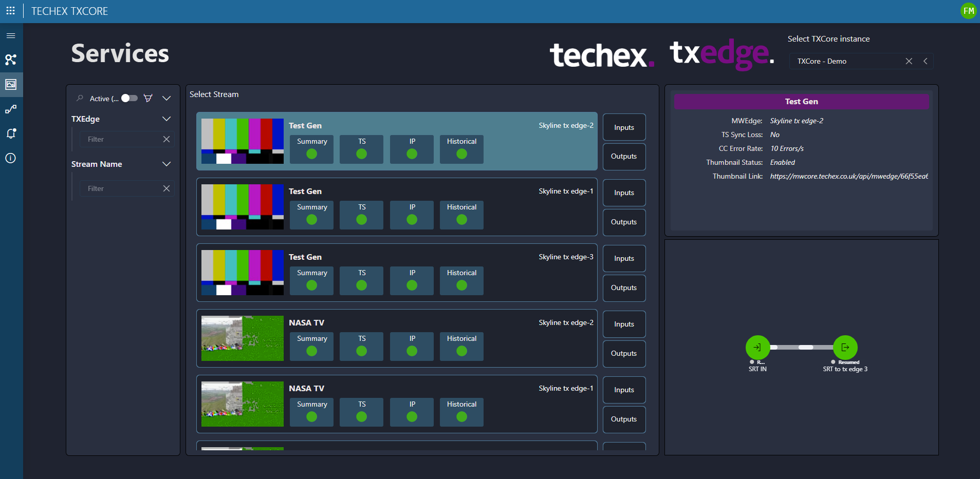The image size is (980, 479).
Task: Open IP tab for NASA TV edge-1
Action: [x=412, y=412]
